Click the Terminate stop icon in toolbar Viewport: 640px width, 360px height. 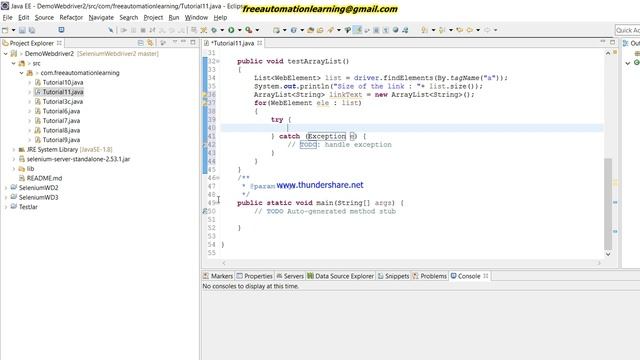143,30
